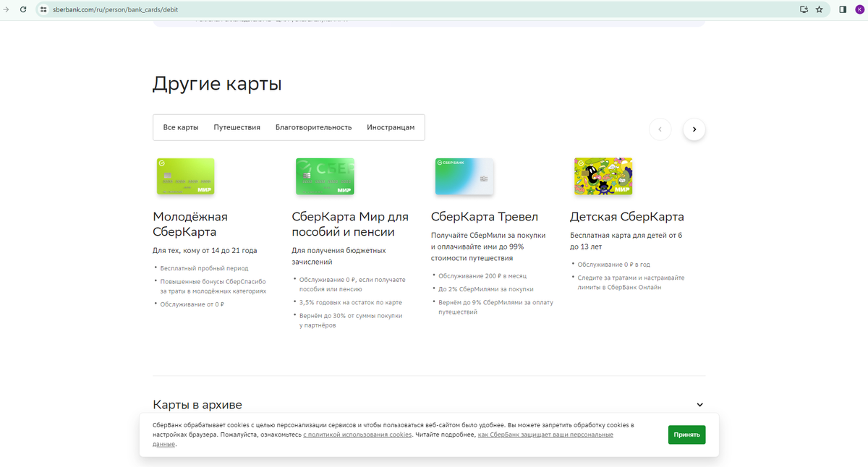The width and height of the screenshot is (868, 467).
Task: Open browser side panel icon
Action: coord(843,9)
